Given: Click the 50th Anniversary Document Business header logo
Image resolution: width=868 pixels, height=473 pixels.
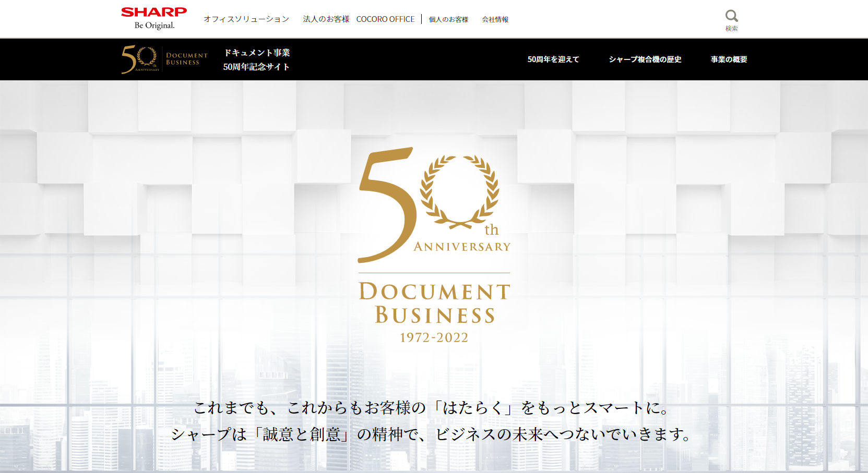Looking at the screenshot, I should [x=164, y=59].
